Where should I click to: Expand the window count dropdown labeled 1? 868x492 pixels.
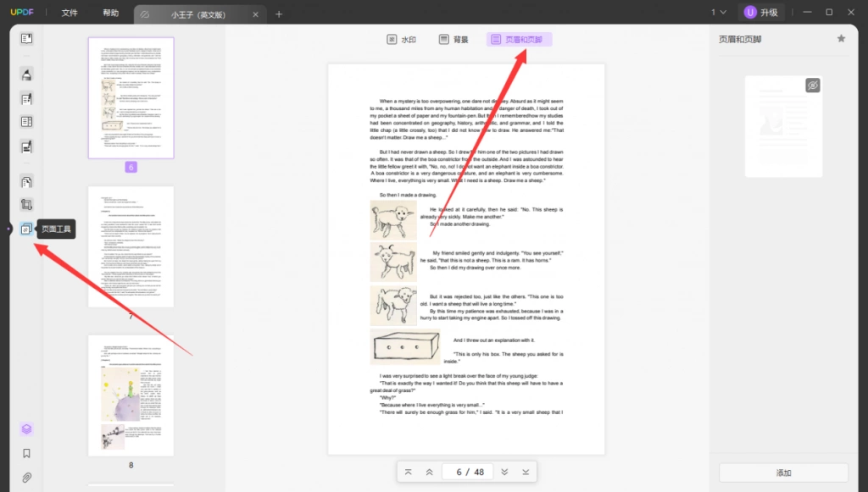(719, 12)
